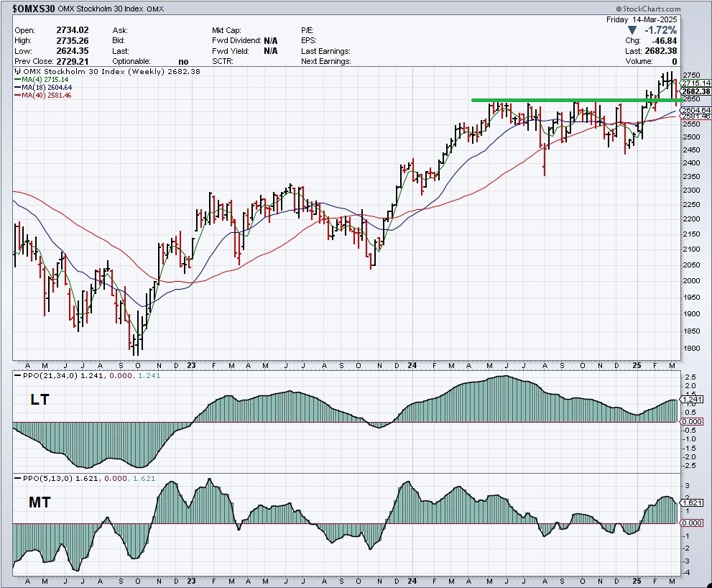Image resolution: width=712 pixels, height=588 pixels.
Task: Click the LT annotation on PPO panel
Action: point(40,400)
